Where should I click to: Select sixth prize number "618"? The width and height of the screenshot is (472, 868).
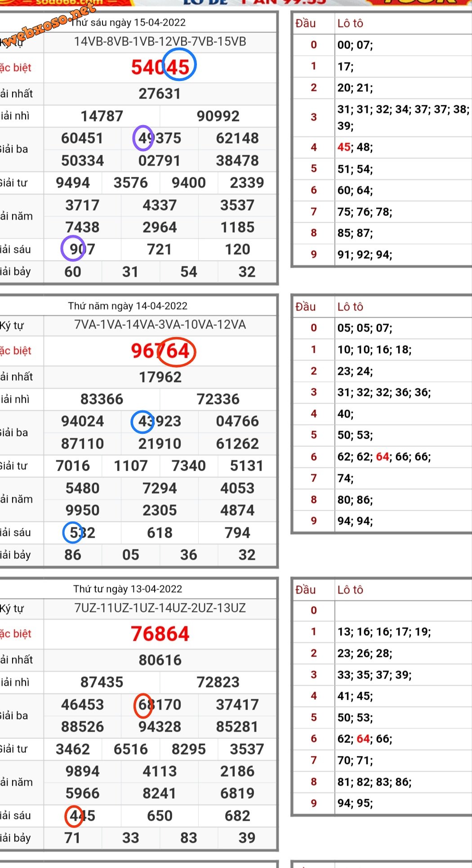pyautogui.click(x=160, y=533)
